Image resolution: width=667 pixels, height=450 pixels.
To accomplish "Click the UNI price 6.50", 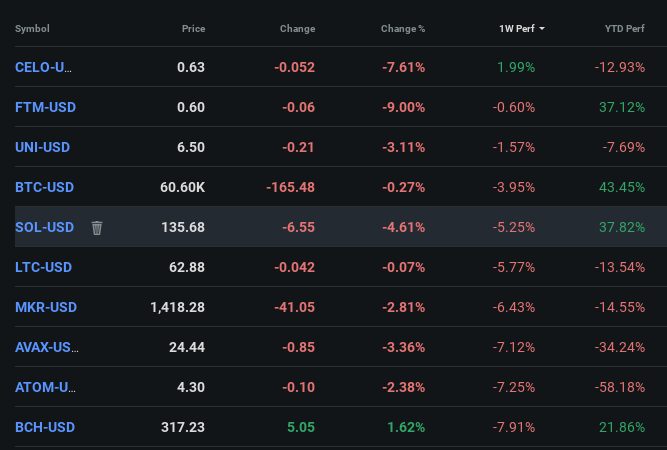I will tap(191, 147).
